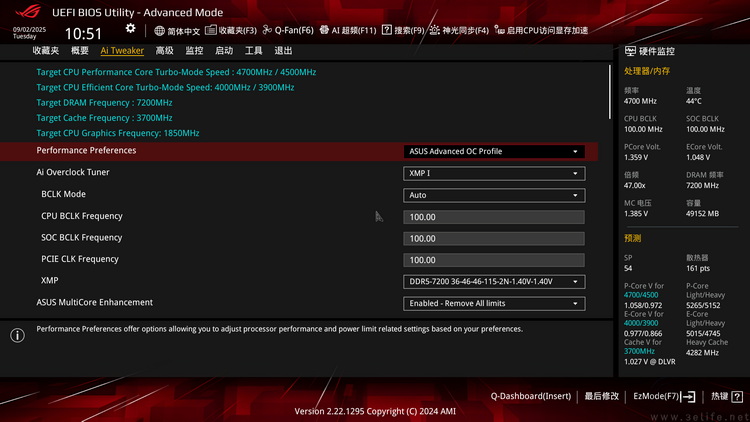Click the globe language icon
The image size is (750, 422).
point(159,31)
